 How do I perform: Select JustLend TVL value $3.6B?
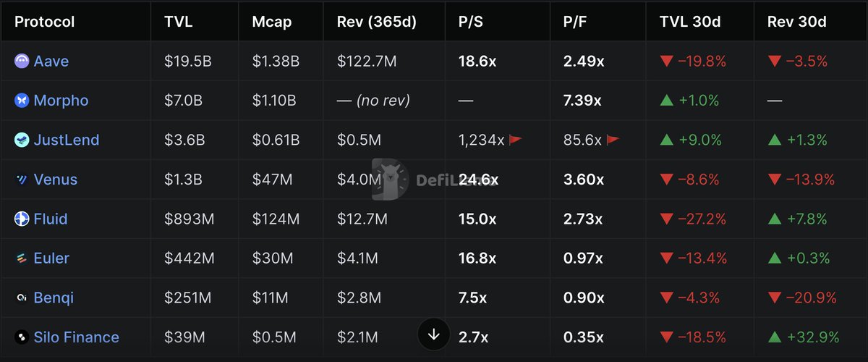tap(184, 140)
